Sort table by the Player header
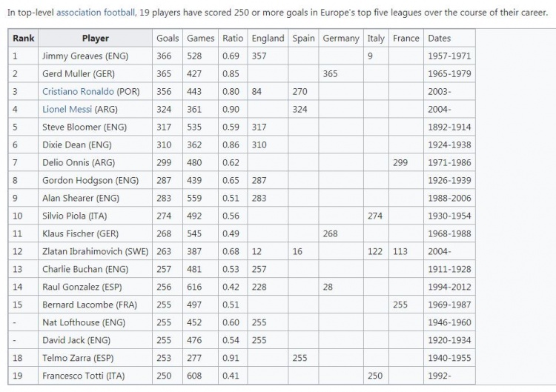 [x=96, y=38]
